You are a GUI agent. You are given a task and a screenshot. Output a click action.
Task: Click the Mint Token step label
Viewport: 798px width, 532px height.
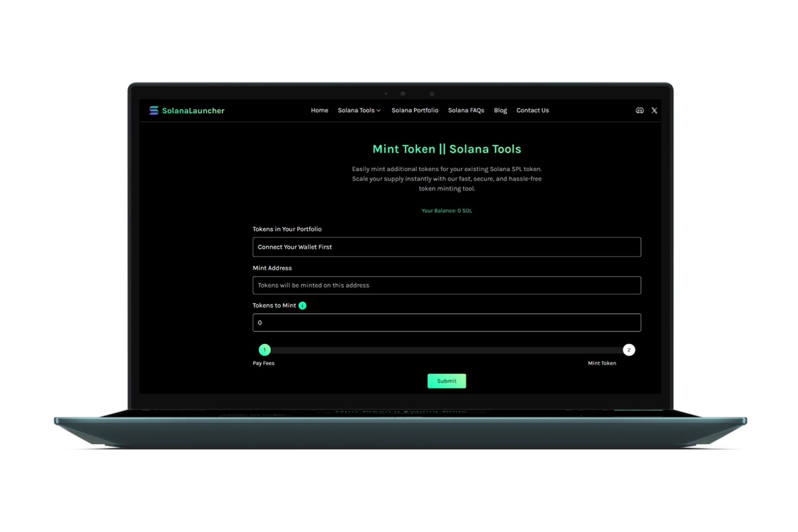pyautogui.click(x=602, y=363)
